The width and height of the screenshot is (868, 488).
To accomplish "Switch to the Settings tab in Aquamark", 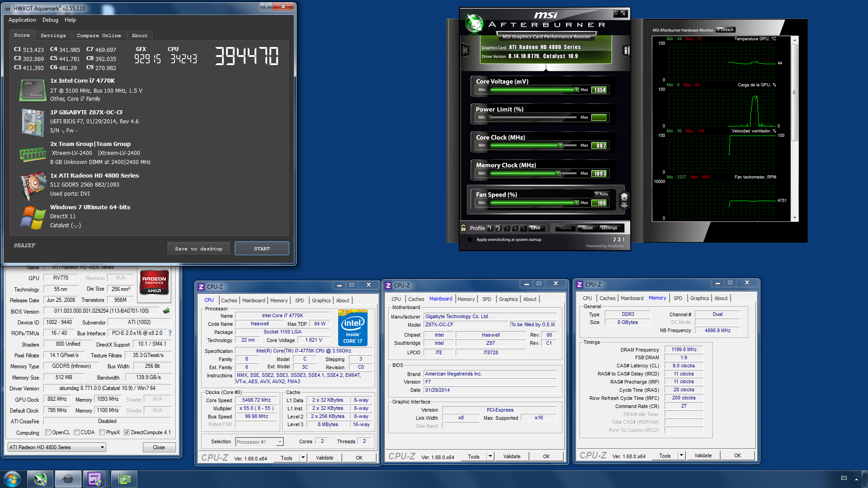I will coord(53,35).
